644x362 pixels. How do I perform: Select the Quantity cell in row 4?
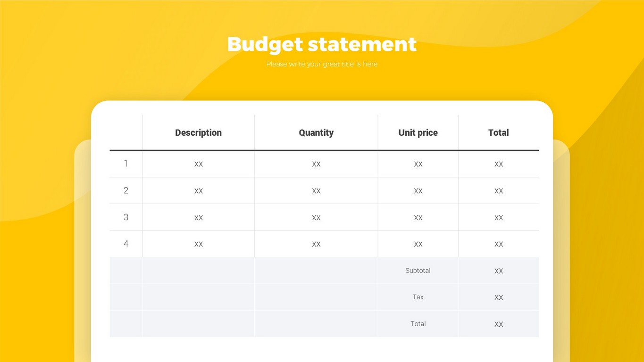click(x=316, y=244)
